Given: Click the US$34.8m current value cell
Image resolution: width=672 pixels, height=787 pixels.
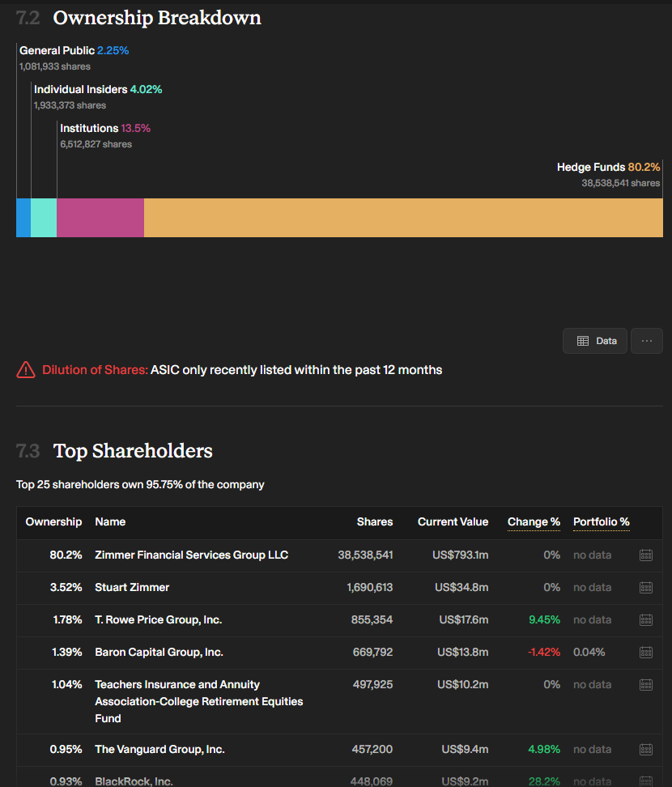Looking at the screenshot, I should [461, 587].
